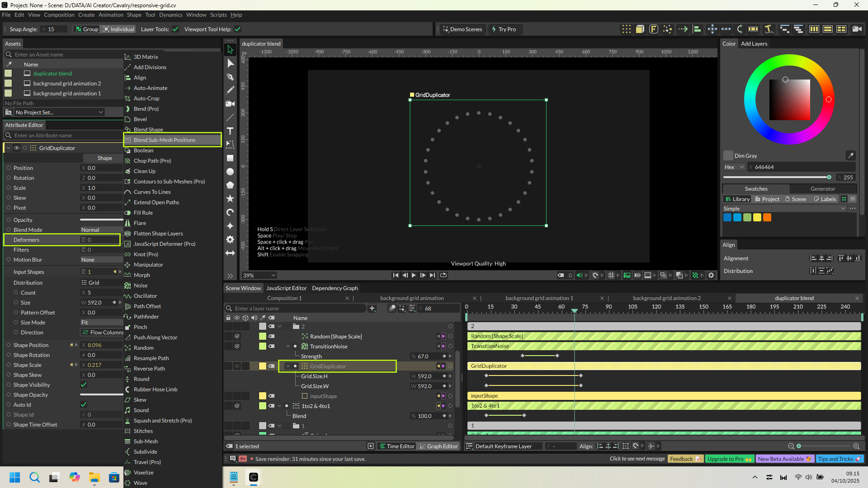868x488 pixels.
Task: Toggle Auto Id checkbox
Action: coord(84,405)
